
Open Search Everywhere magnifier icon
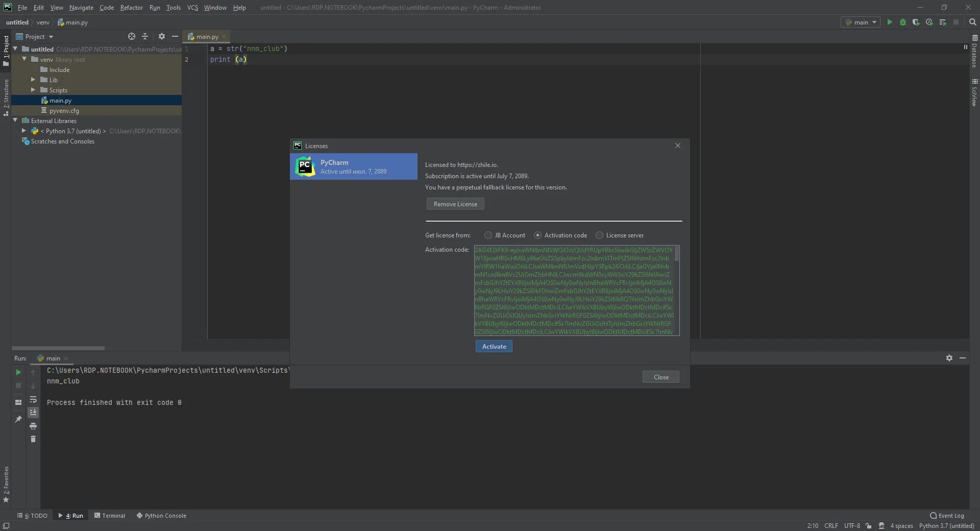point(972,22)
